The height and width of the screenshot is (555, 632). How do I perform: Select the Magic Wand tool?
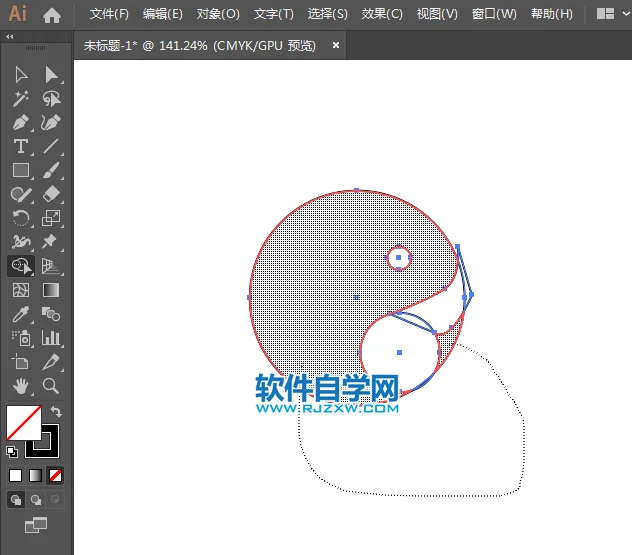point(21,99)
